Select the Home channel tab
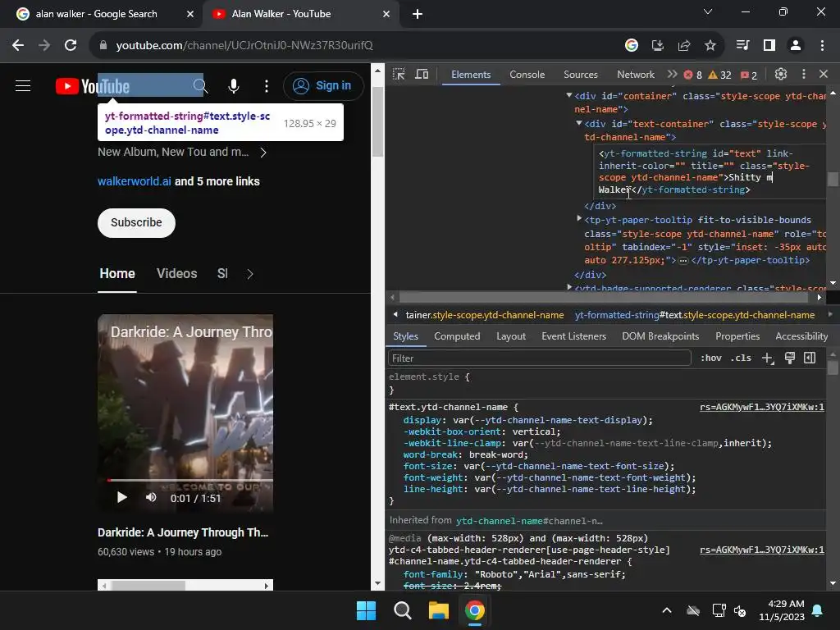Screen dimensions: 840x630 pos(117,274)
